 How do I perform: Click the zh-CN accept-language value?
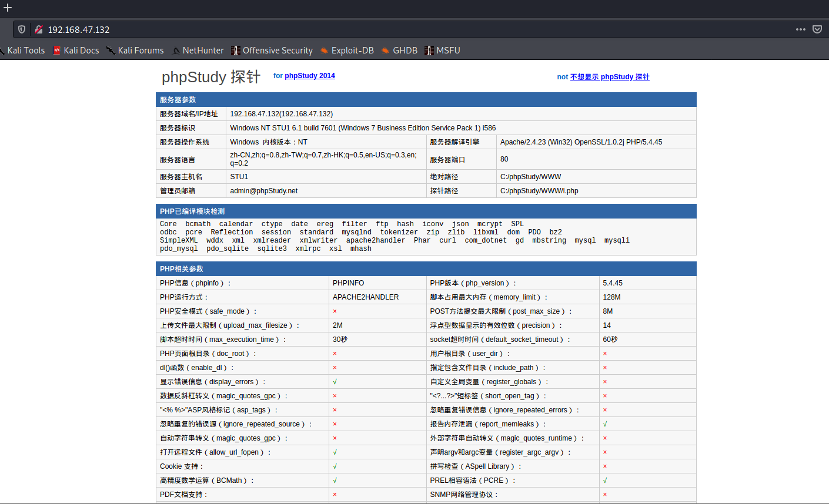[323, 159]
